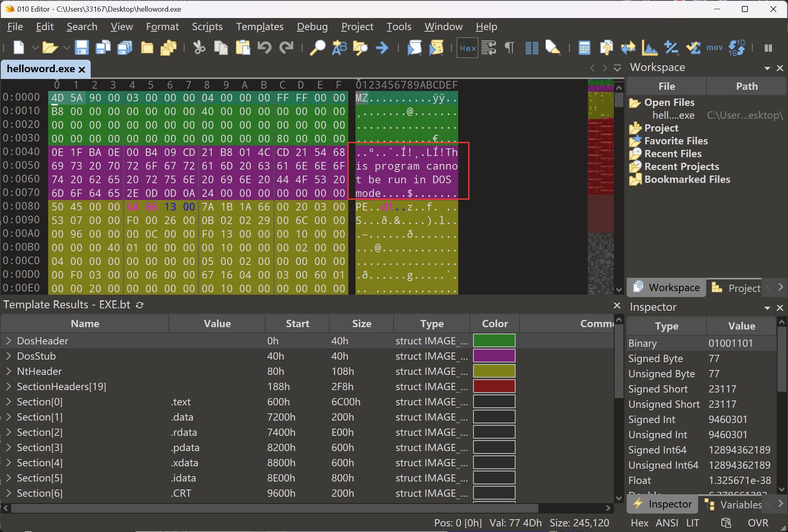
Task: Click the ANSI character set status indicator
Action: pos(667,523)
